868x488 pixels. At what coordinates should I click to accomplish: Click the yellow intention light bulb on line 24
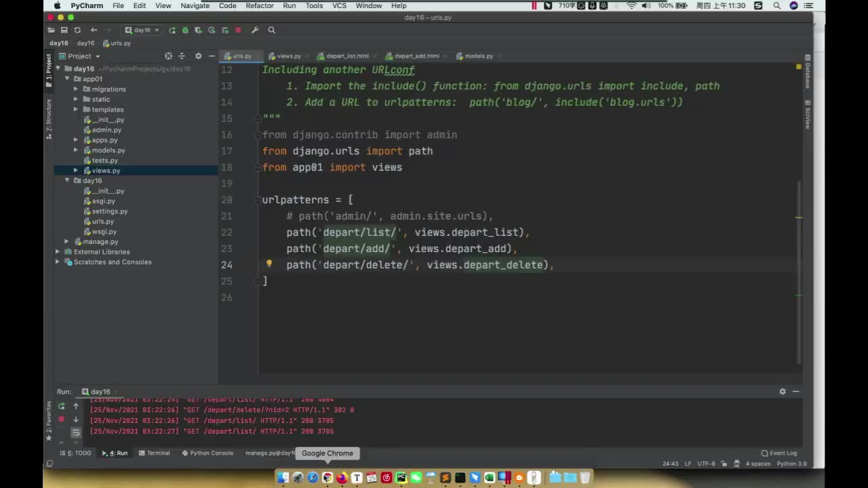click(269, 264)
